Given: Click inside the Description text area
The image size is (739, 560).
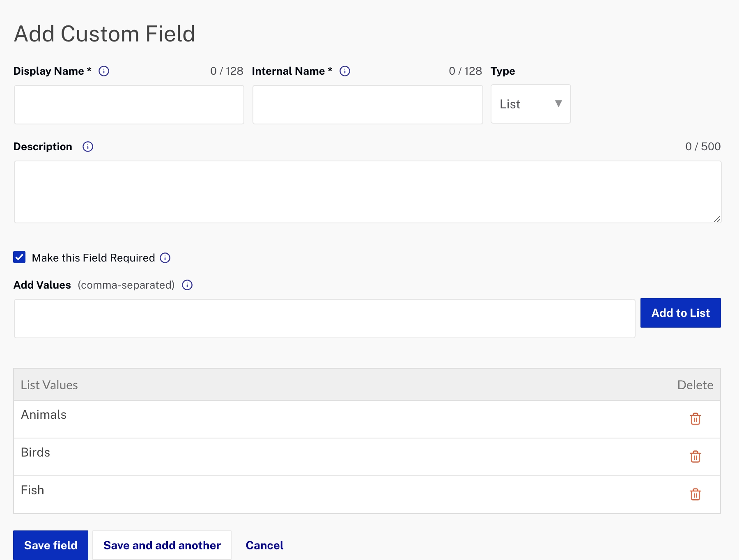Looking at the screenshot, I should pyautogui.click(x=367, y=191).
